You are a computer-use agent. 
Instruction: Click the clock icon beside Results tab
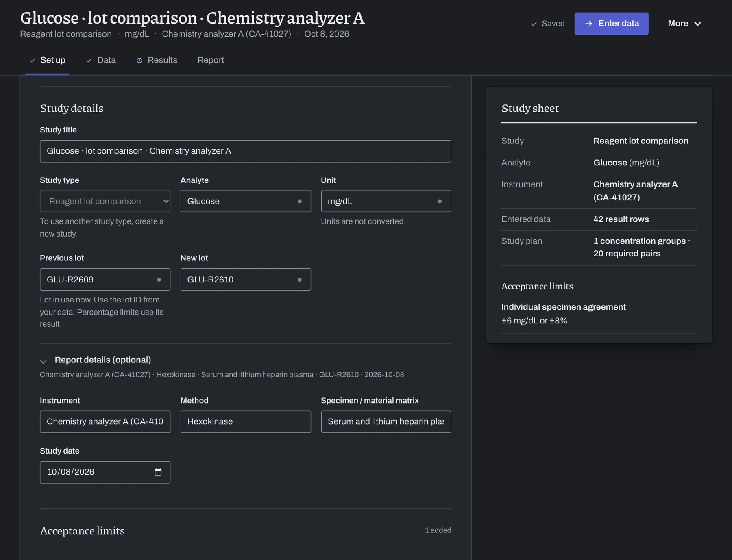point(139,60)
